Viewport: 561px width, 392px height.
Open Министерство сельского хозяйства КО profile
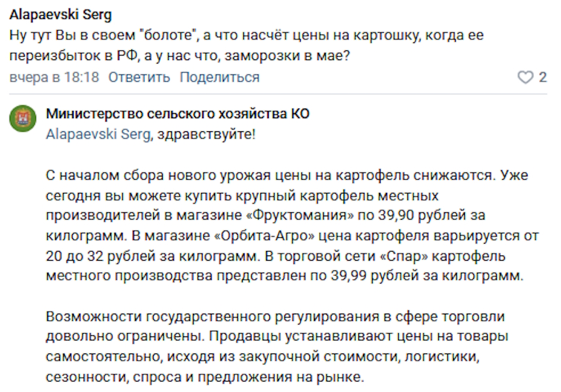pos(178,114)
